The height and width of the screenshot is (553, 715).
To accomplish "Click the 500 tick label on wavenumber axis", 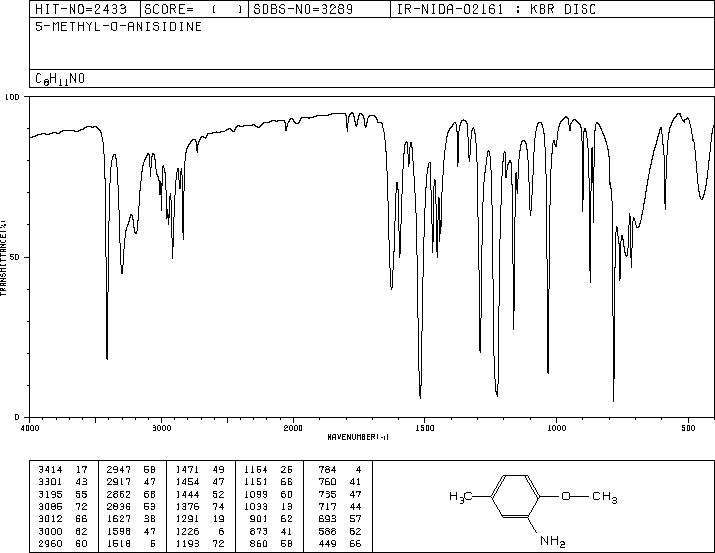I will pyautogui.click(x=689, y=428).
